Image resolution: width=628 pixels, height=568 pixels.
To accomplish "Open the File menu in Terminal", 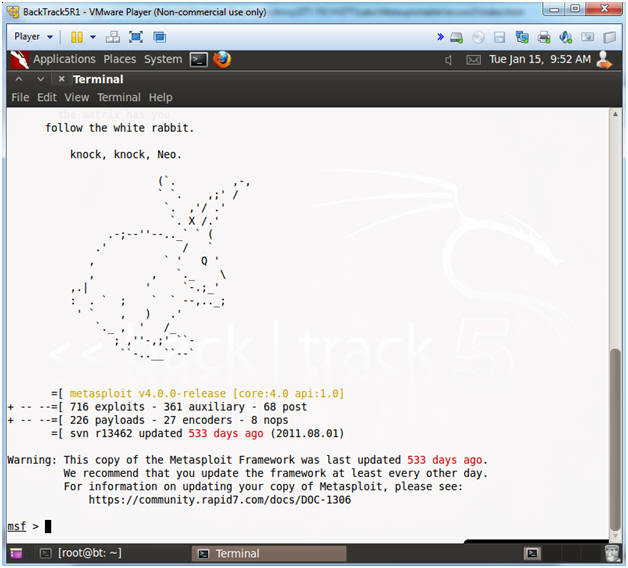I will coord(20,97).
